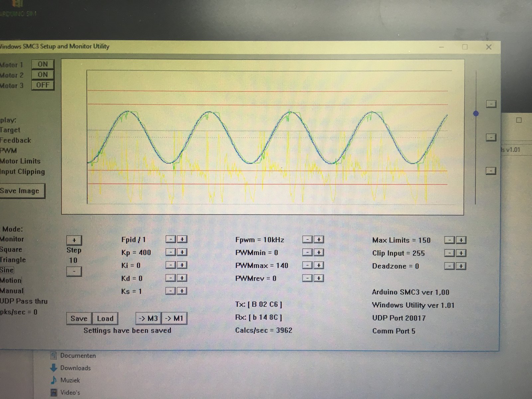Open Muziek folder in Explorer window
The width and height of the screenshot is (532, 399).
click(65, 380)
